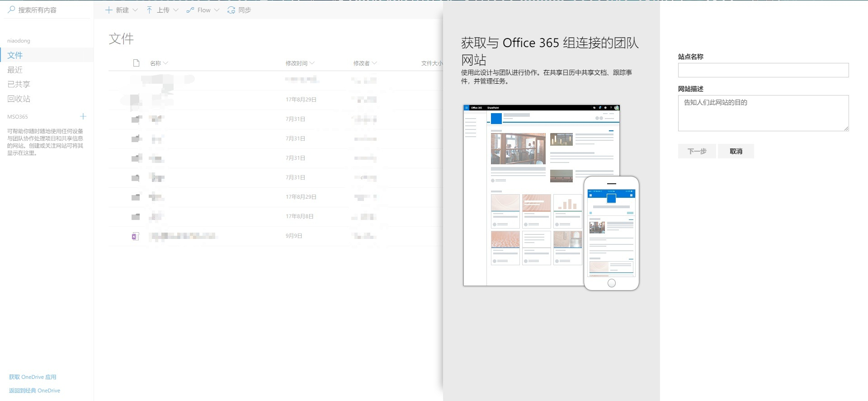Click the 9月9日 modified date cell
Screen dimensions: 868x401
tap(294, 236)
